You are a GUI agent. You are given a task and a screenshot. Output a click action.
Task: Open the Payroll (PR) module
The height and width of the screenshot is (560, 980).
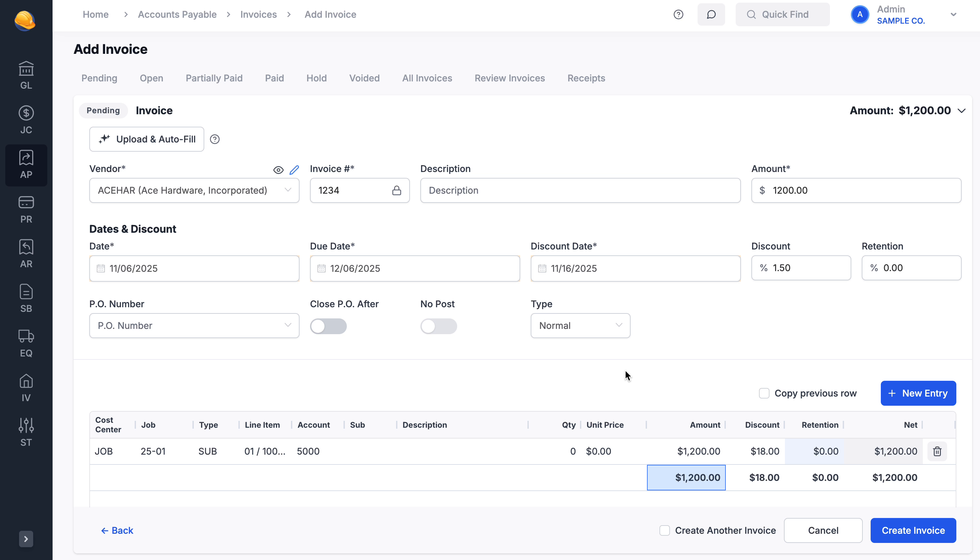(x=26, y=209)
